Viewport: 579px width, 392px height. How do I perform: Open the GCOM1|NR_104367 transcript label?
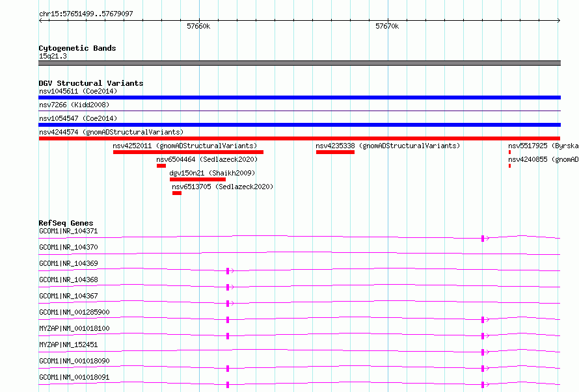(x=68, y=296)
